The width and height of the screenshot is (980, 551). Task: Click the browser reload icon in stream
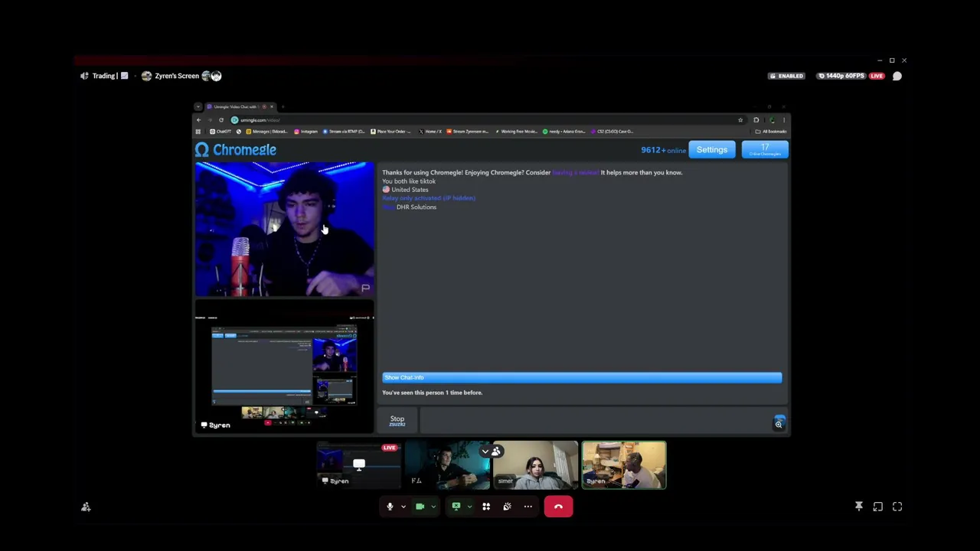click(x=221, y=120)
